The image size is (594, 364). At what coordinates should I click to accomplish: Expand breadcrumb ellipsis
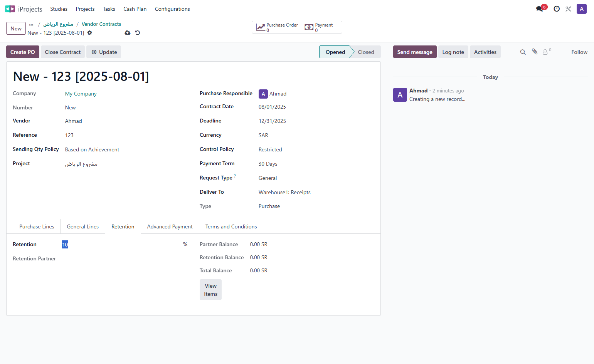click(31, 24)
